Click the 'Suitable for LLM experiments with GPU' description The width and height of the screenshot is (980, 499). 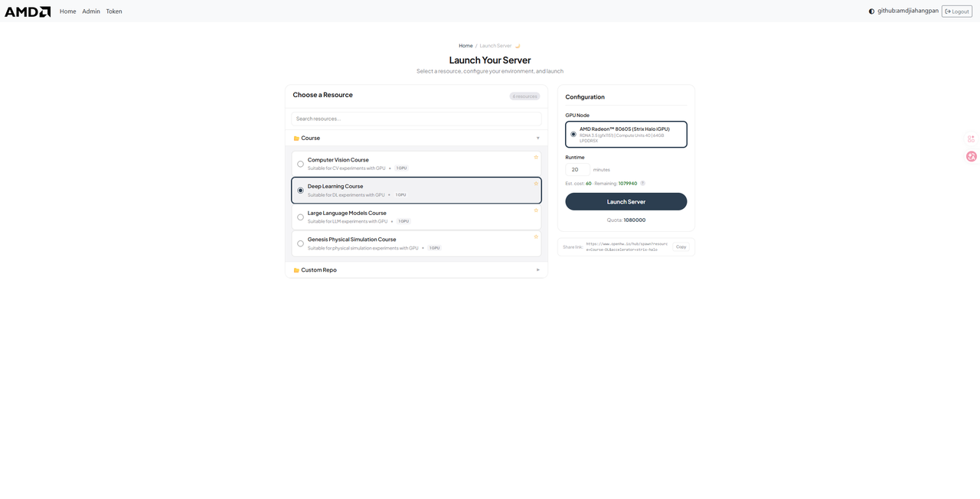348,222
